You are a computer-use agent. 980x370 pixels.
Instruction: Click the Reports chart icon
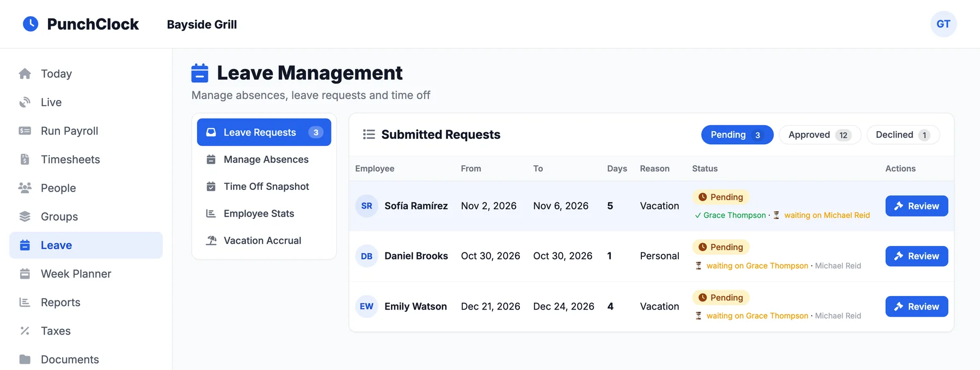(x=24, y=302)
